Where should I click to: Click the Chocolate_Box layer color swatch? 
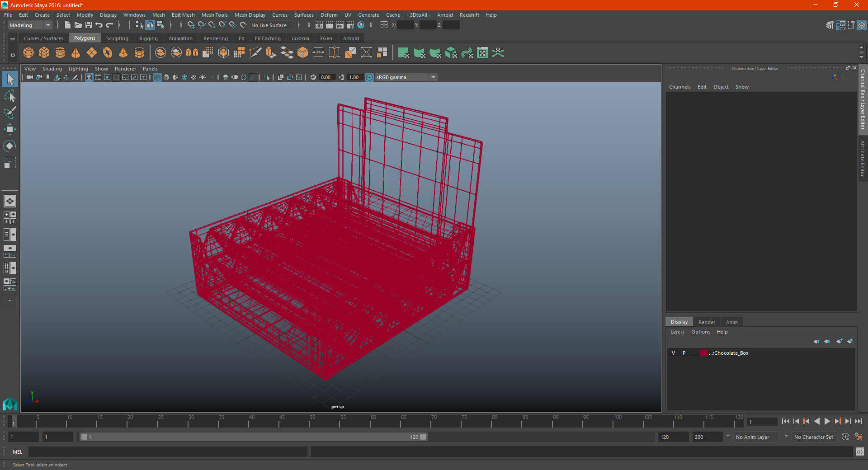704,353
